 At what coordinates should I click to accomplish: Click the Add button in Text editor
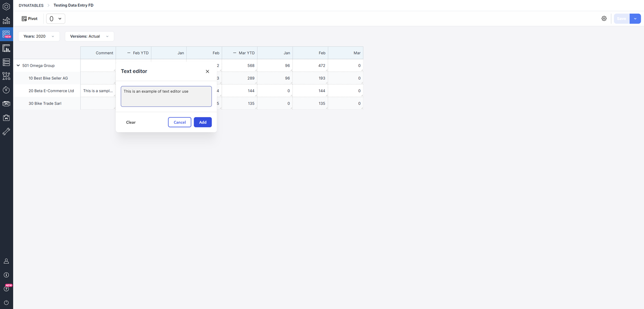coord(203,122)
